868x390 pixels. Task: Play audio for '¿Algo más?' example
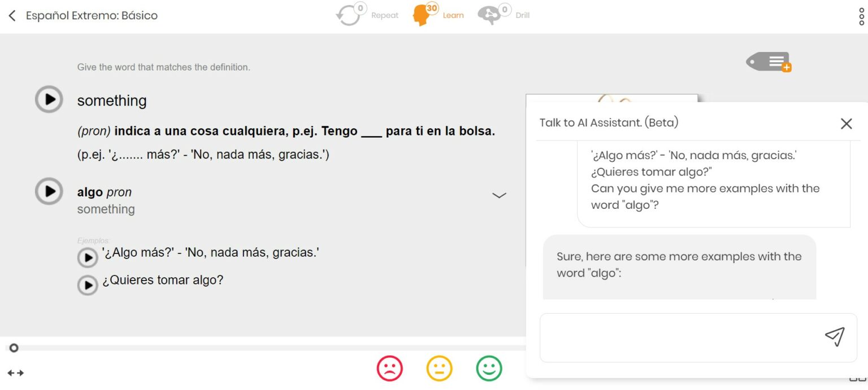coord(88,257)
